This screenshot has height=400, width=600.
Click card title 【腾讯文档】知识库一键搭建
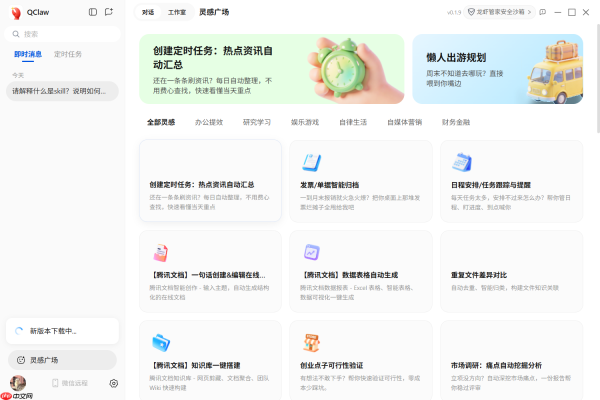click(195, 366)
